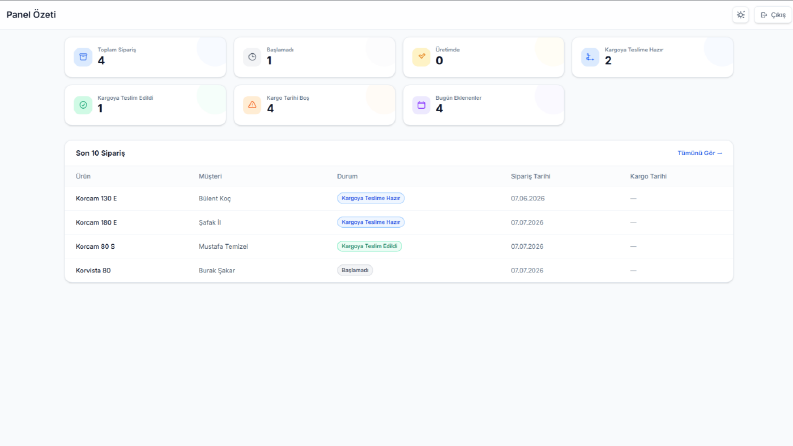Click the Müşteri column header
Viewport: 793px width, 446px height.
[210, 176]
